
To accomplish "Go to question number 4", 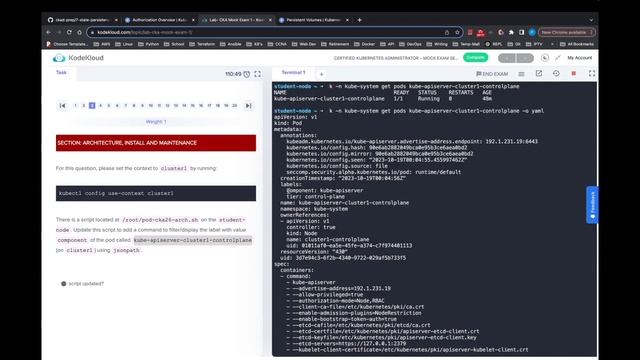I will (100, 106).
